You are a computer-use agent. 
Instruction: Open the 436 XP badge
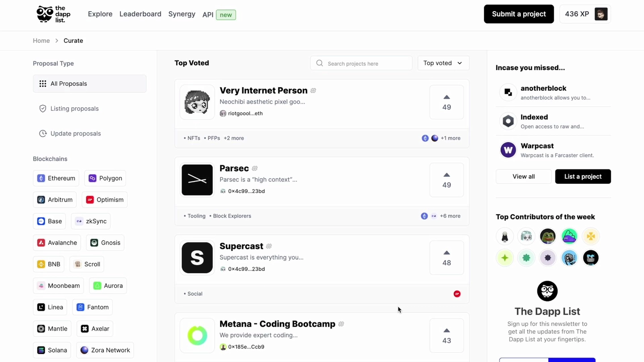(585, 14)
